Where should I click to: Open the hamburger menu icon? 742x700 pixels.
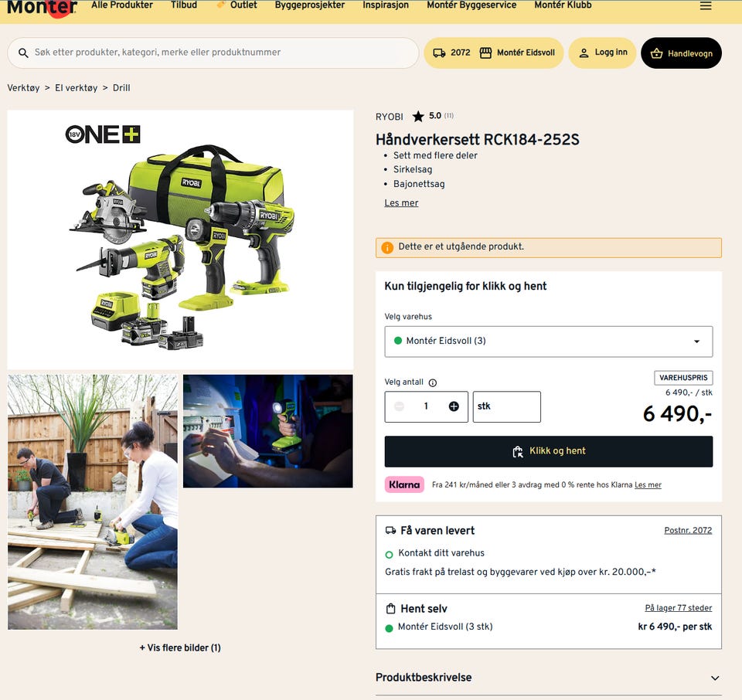[x=706, y=5]
